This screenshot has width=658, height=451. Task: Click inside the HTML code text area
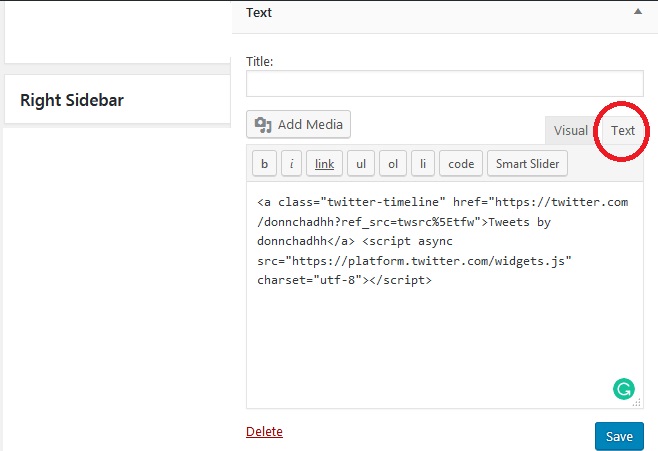tap(444, 295)
